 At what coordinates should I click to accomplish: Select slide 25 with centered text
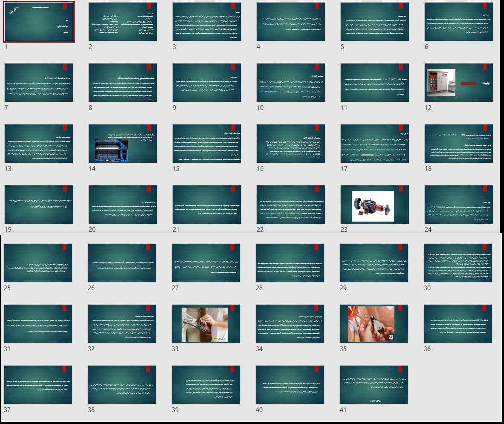tap(38, 263)
